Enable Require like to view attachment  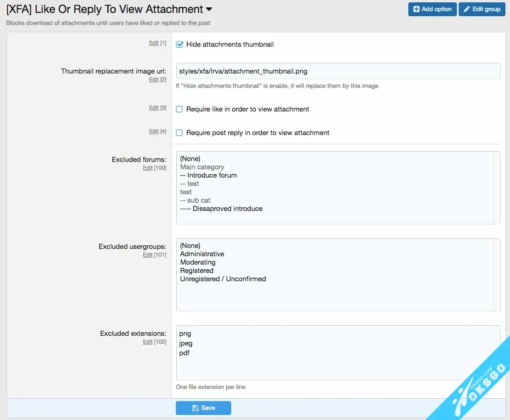179,110
